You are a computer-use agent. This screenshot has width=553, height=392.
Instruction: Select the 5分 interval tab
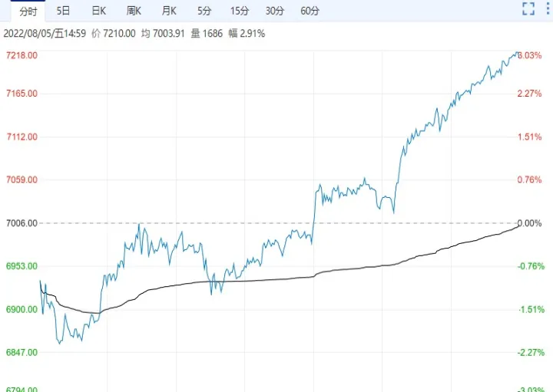coord(204,11)
